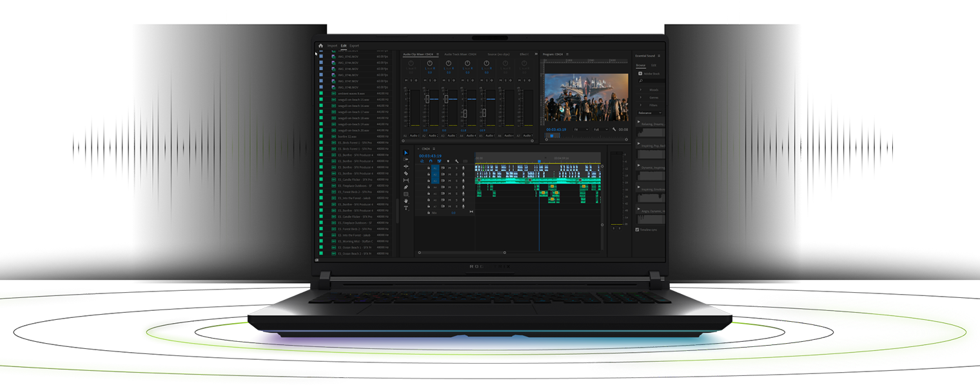980x385 pixels.
Task: Select the Pen tool
Action: tap(406, 187)
